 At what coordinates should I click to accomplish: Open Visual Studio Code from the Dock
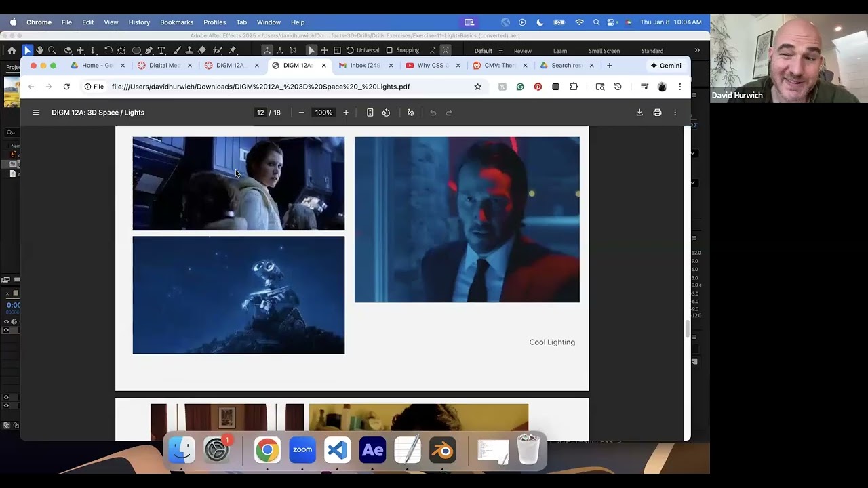coord(337,450)
